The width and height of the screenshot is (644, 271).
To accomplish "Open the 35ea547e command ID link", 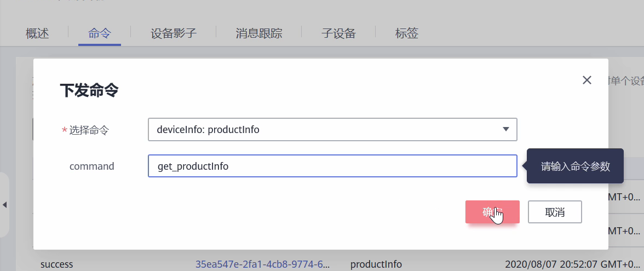I will click(x=263, y=264).
